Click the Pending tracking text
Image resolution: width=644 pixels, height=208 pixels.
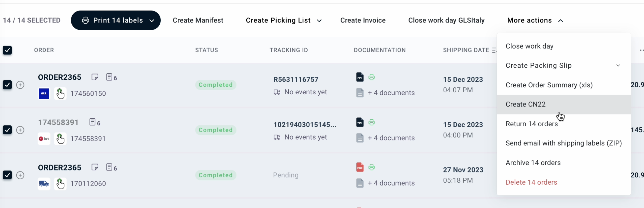point(286,175)
